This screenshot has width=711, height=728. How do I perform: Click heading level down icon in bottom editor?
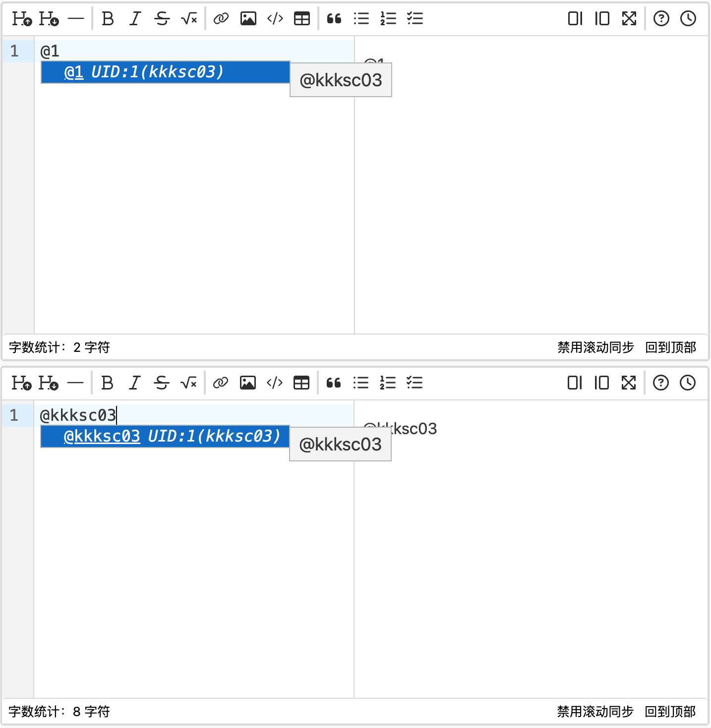click(49, 383)
